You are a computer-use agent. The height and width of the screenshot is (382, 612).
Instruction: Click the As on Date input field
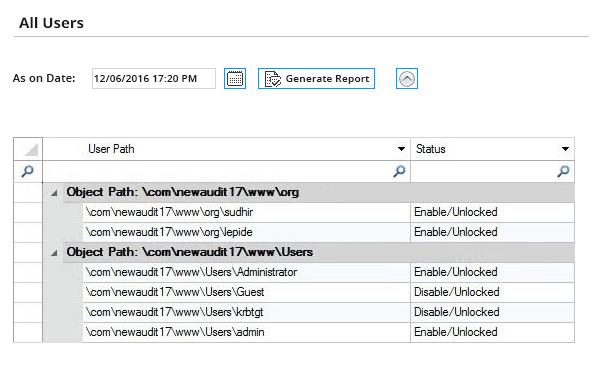pyautogui.click(x=154, y=78)
